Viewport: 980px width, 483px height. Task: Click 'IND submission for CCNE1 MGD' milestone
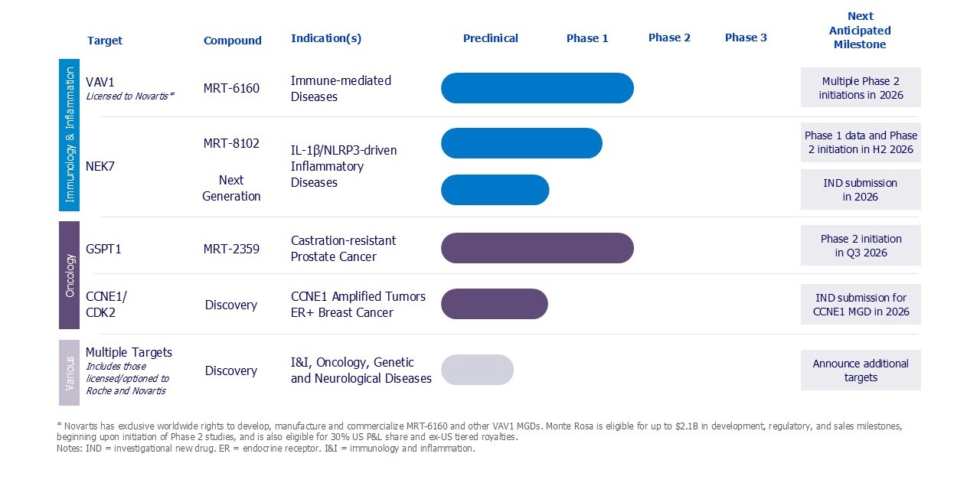pyautogui.click(x=861, y=305)
